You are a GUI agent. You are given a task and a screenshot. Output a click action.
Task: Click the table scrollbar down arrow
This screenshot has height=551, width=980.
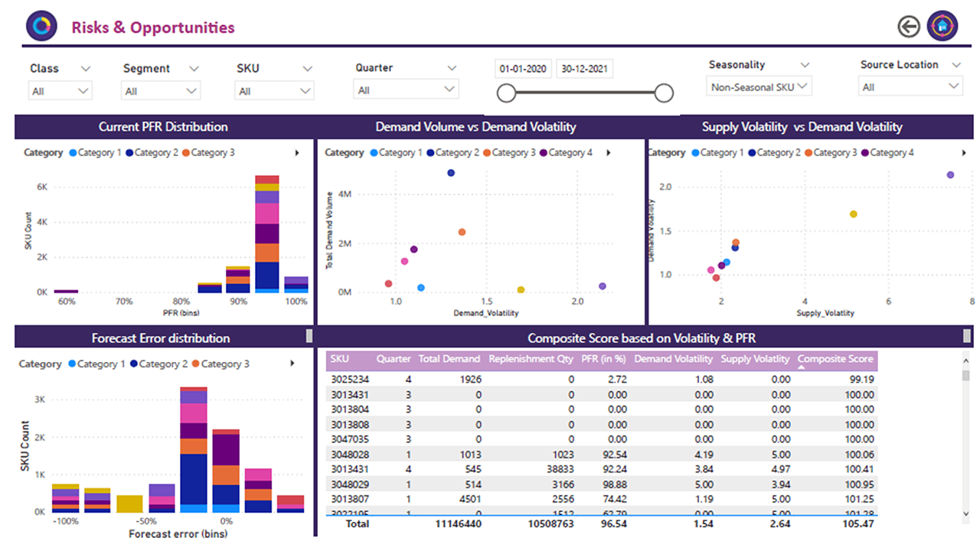966,514
